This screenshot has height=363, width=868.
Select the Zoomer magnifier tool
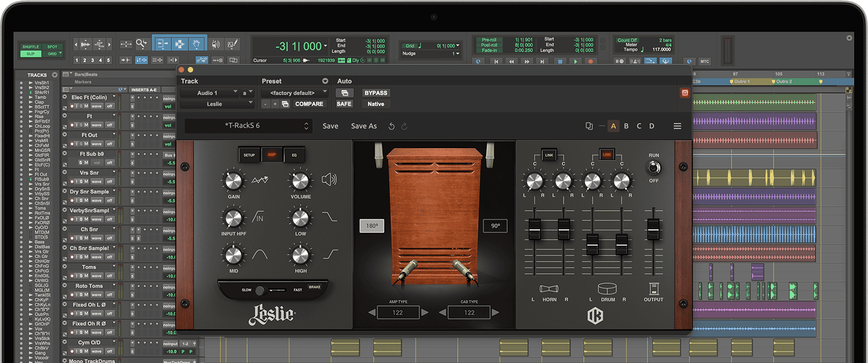(x=141, y=44)
